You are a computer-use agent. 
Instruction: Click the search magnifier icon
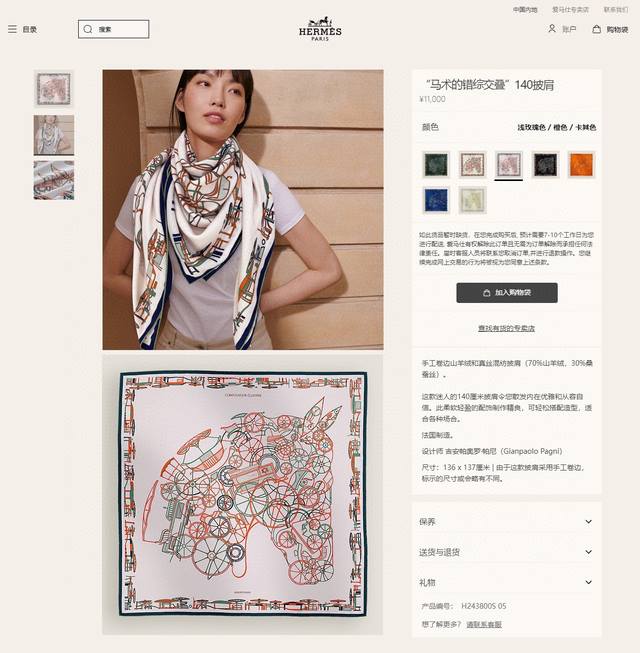(x=88, y=29)
